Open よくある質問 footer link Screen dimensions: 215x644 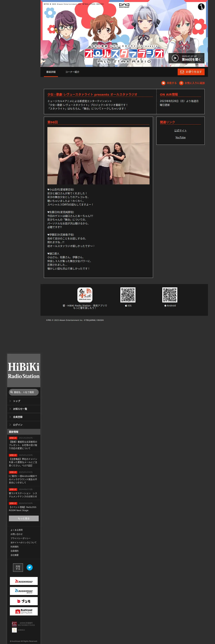pyautogui.click(x=17, y=530)
